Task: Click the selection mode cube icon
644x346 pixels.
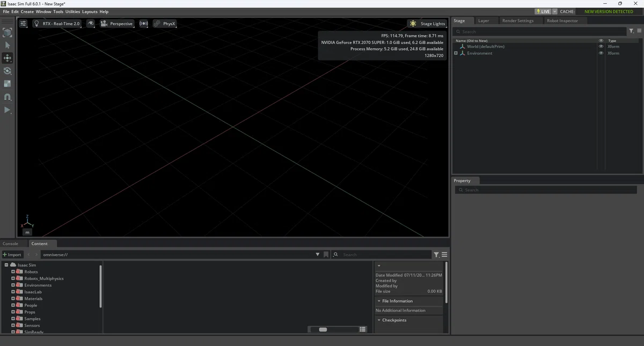Action: tap(8, 33)
